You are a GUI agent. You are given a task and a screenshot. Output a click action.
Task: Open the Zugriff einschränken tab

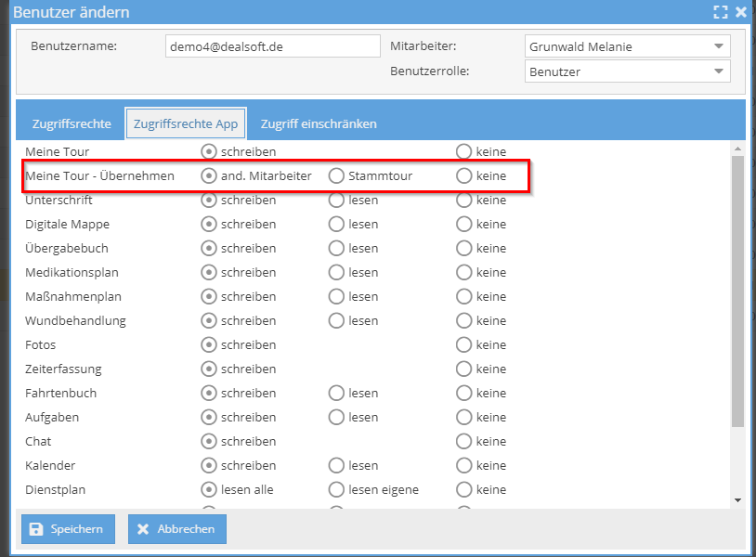tap(319, 123)
